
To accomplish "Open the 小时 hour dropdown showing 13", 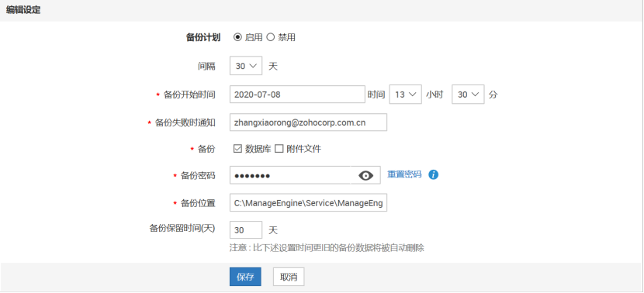I will (x=405, y=95).
